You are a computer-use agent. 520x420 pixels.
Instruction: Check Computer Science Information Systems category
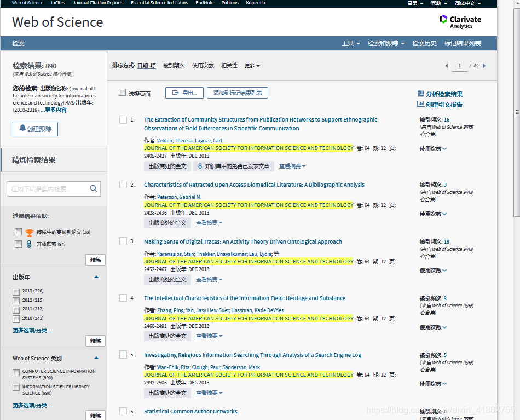coord(16,372)
